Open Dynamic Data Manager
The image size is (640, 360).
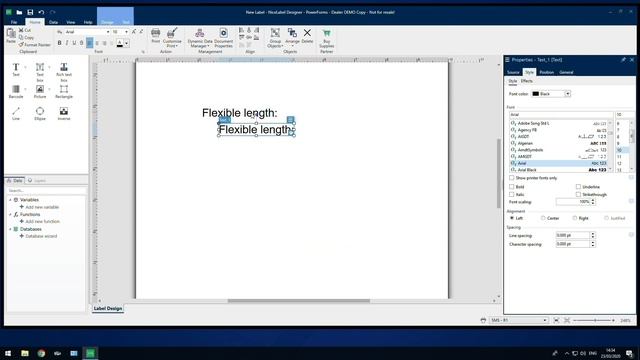click(200, 38)
